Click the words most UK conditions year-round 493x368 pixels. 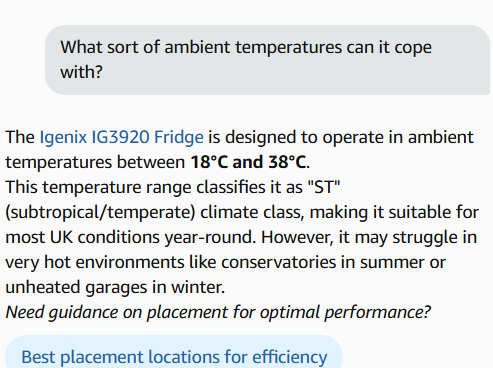[x=131, y=238]
